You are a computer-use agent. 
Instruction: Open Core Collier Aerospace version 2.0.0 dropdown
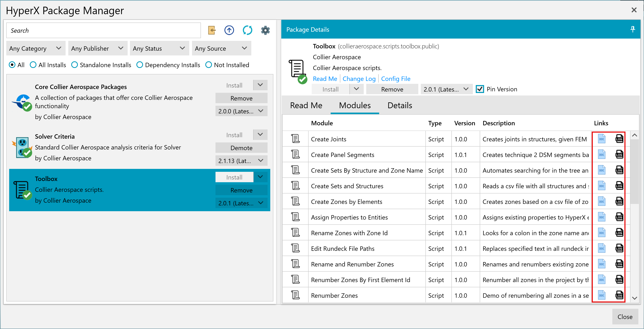[241, 111]
